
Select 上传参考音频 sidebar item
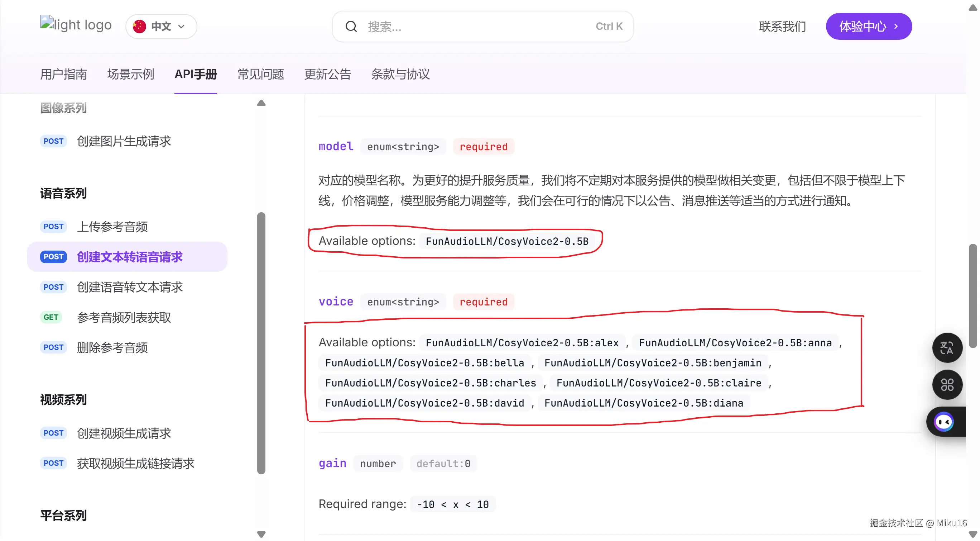point(112,227)
